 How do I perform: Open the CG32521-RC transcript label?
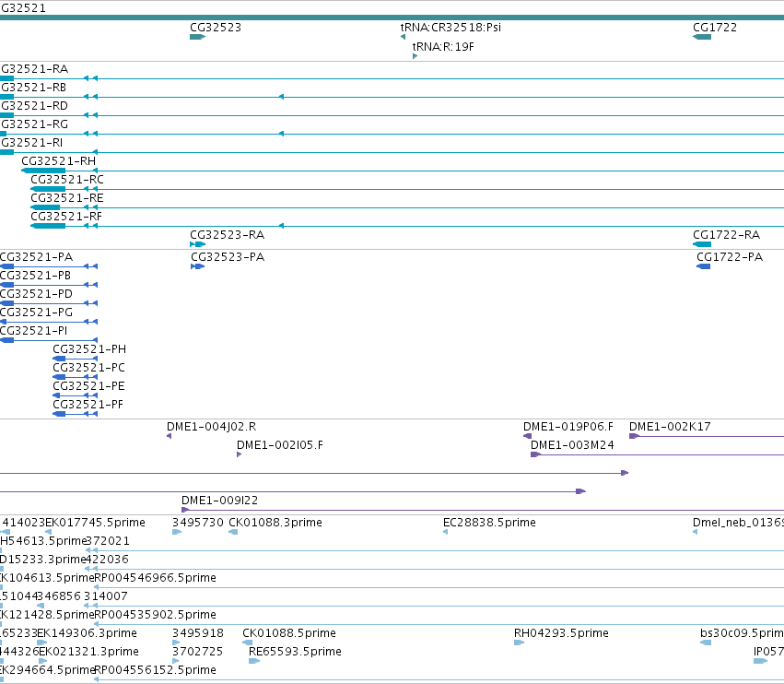pos(67,180)
